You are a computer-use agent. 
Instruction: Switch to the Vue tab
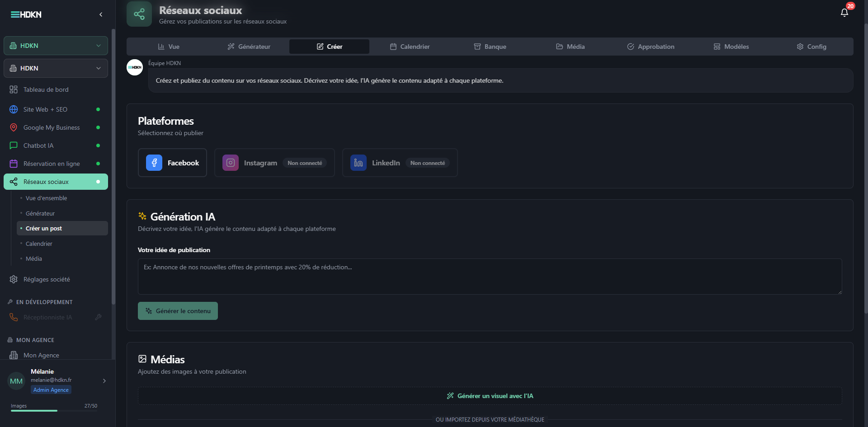pyautogui.click(x=169, y=47)
